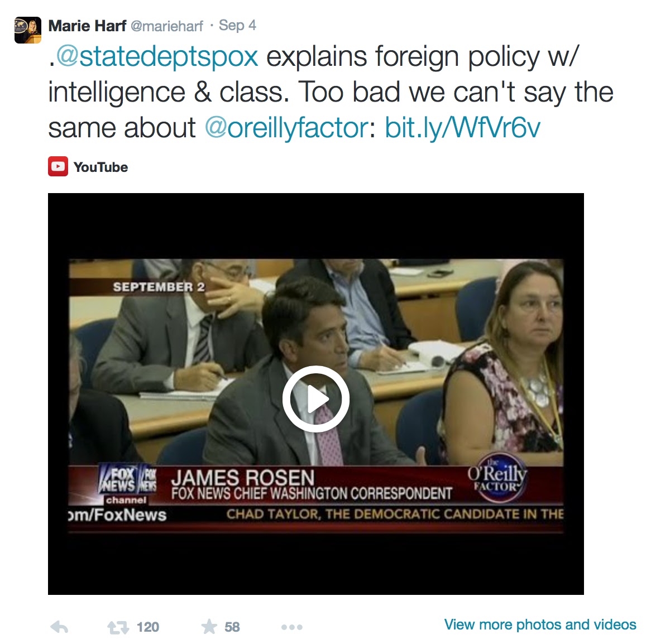Click the James Rosen caption in video
This screenshot has height=644, width=651.
coord(312,484)
